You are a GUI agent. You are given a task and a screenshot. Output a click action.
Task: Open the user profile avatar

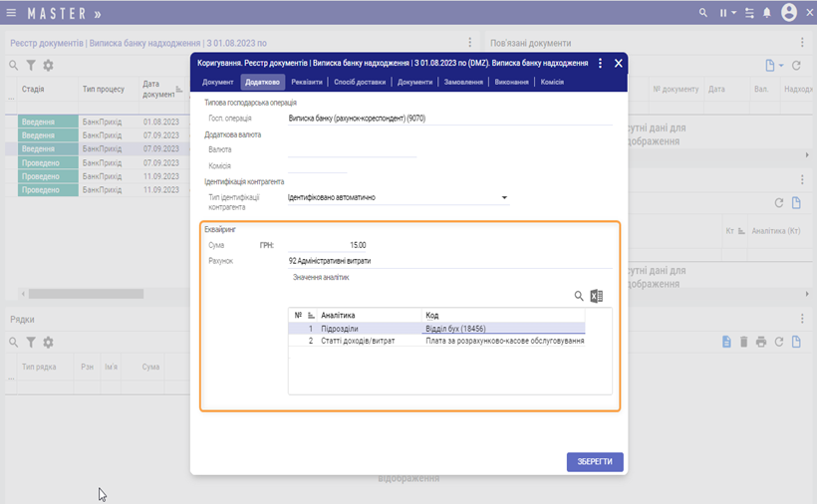[789, 13]
